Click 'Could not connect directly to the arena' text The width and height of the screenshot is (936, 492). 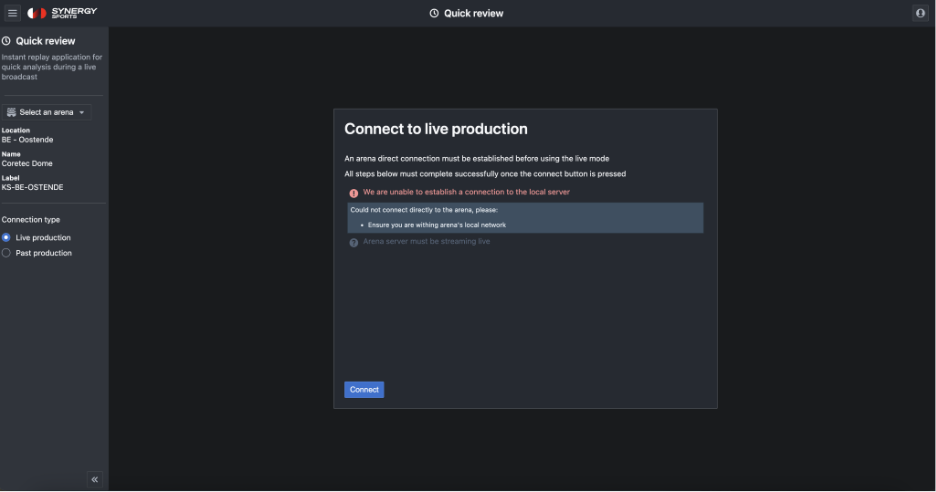[x=424, y=210]
